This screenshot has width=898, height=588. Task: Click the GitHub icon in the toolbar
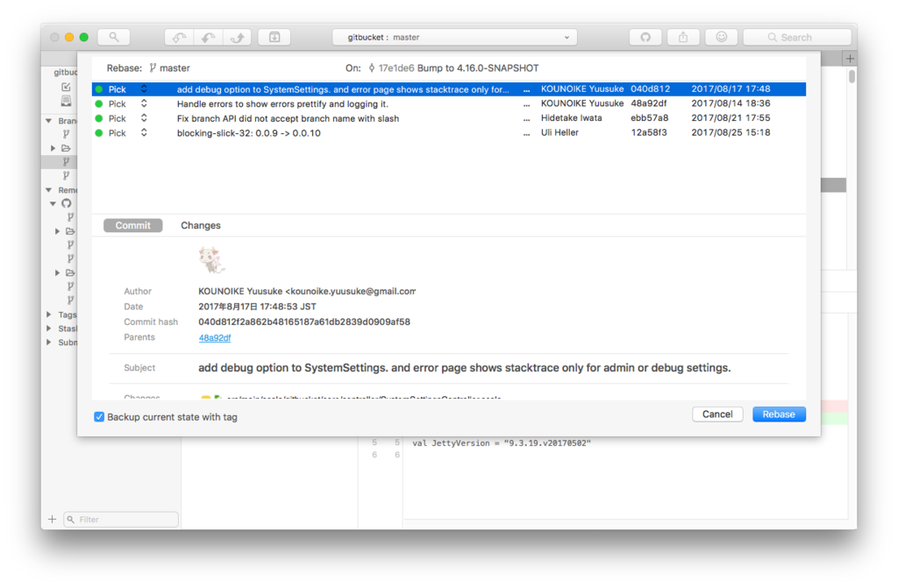click(x=645, y=36)
